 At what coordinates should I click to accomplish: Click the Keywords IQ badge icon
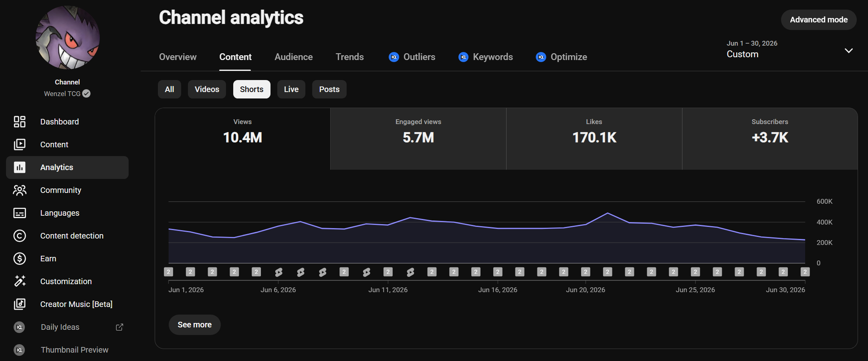click(464, 57)
